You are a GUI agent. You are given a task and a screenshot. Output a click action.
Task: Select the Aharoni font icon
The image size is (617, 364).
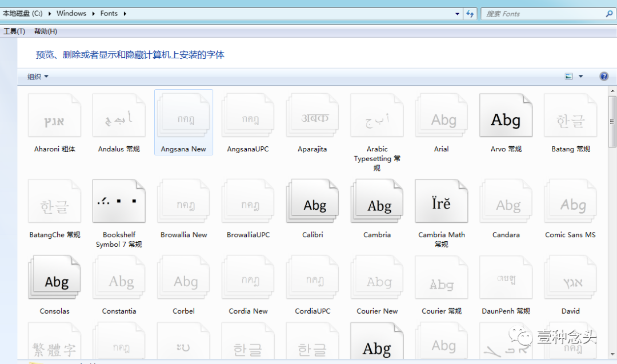54,115
